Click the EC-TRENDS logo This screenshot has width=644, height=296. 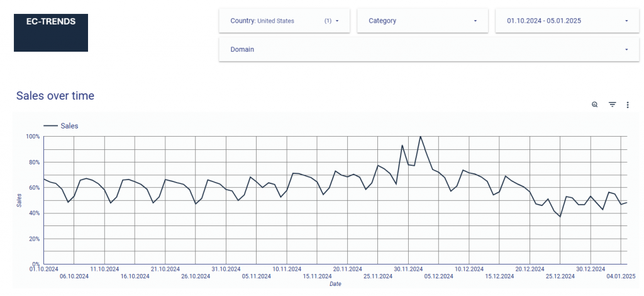pos(51,33)
